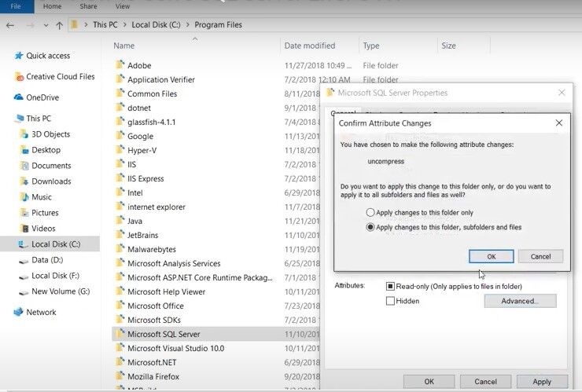
Task: Toggle the Hidden attribute checkbox
Action: point(390,301)
